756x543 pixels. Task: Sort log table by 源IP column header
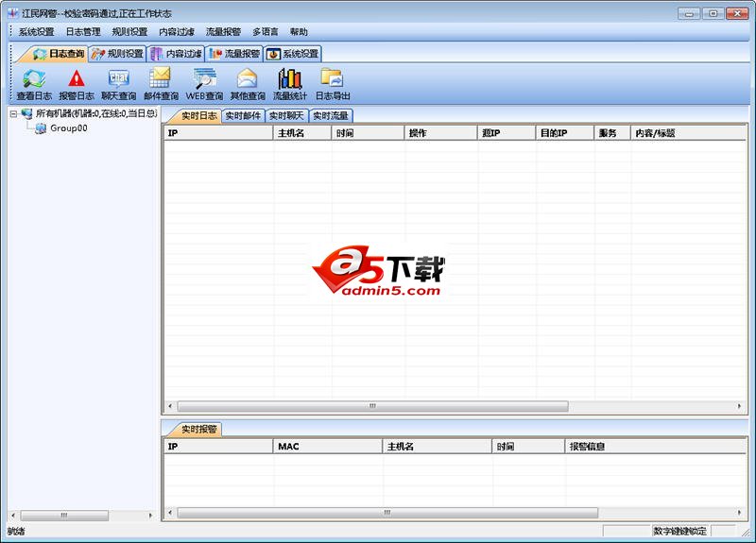pyautogui.click(x=507, y=133)
